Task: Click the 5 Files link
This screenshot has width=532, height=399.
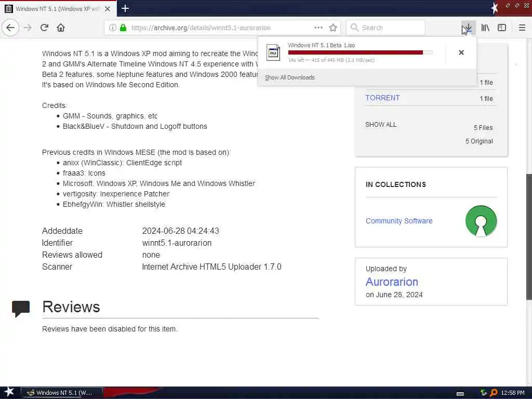Action: tap(483, 128)
